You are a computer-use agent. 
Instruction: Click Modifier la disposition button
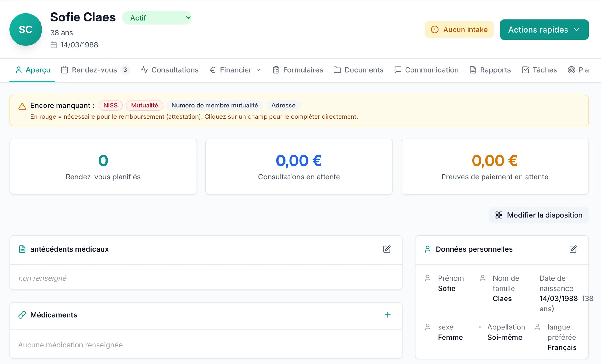click(x=538, y=215)
